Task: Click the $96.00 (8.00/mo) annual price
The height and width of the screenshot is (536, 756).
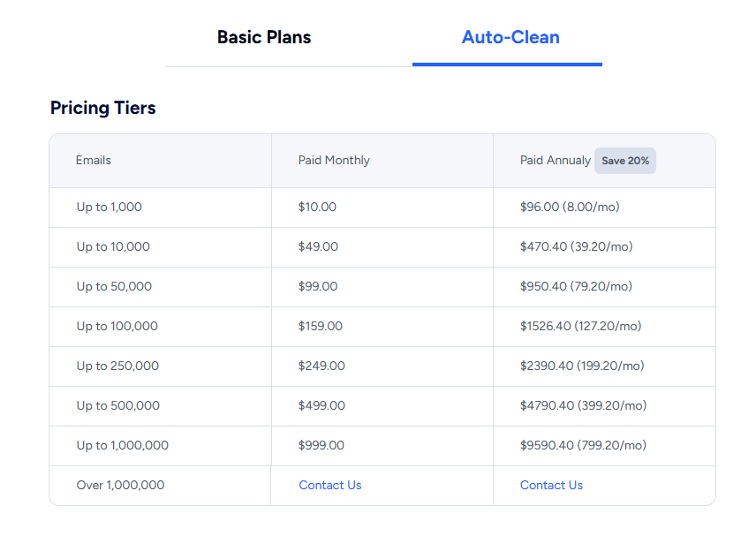Action: (570, 207)
